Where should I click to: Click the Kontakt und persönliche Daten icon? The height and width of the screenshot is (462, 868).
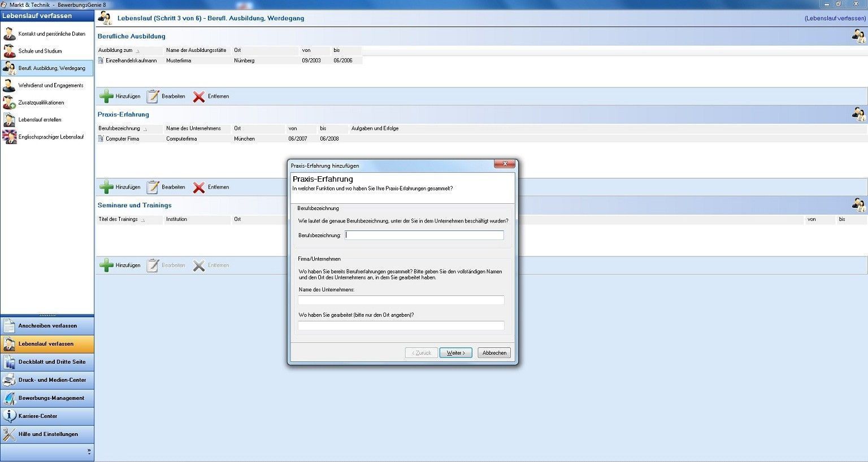9,34
